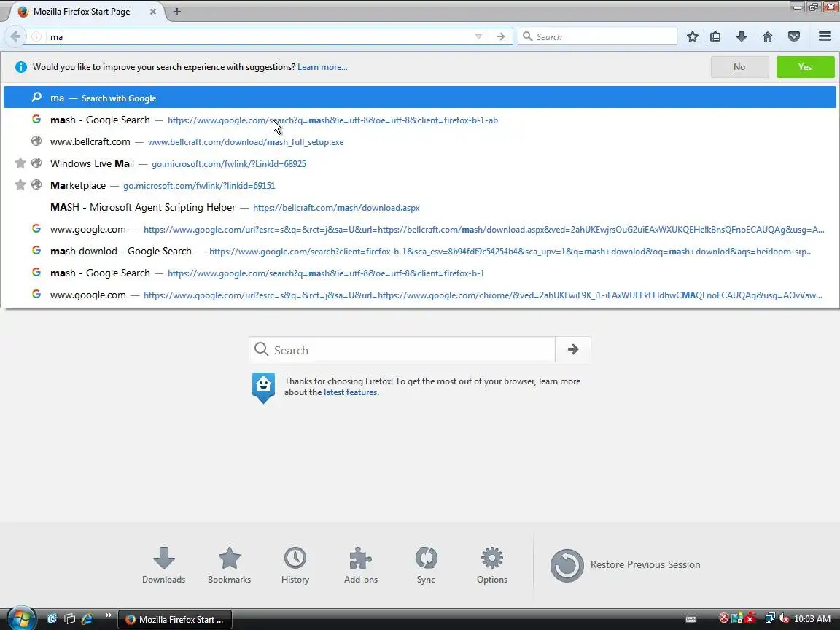
Task: Open site identity info icon in address bar
Action: click(36, 36)
